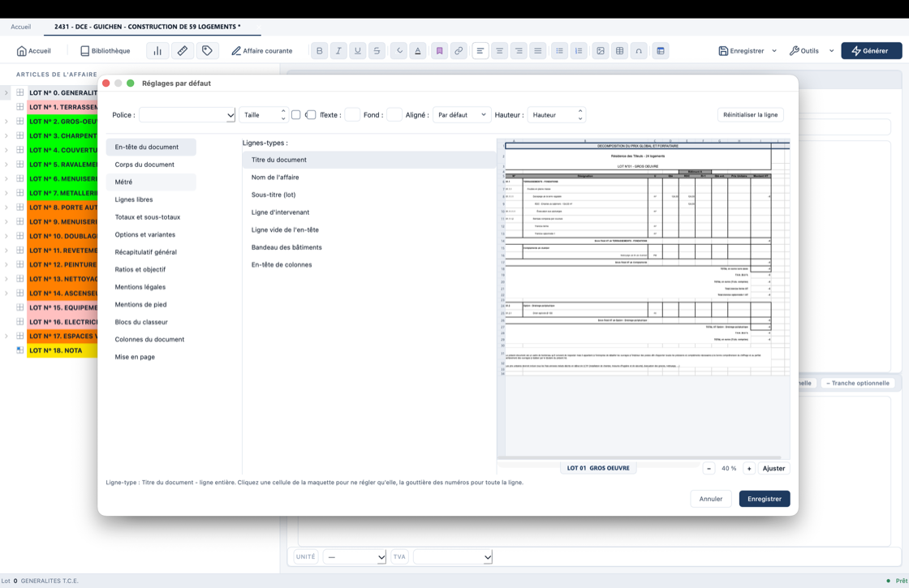Viewport: 909px width, 588px height.
Task: Expand the LOT N° 2. GROS-OEUVRE tree row
Action: pos(6,121)
